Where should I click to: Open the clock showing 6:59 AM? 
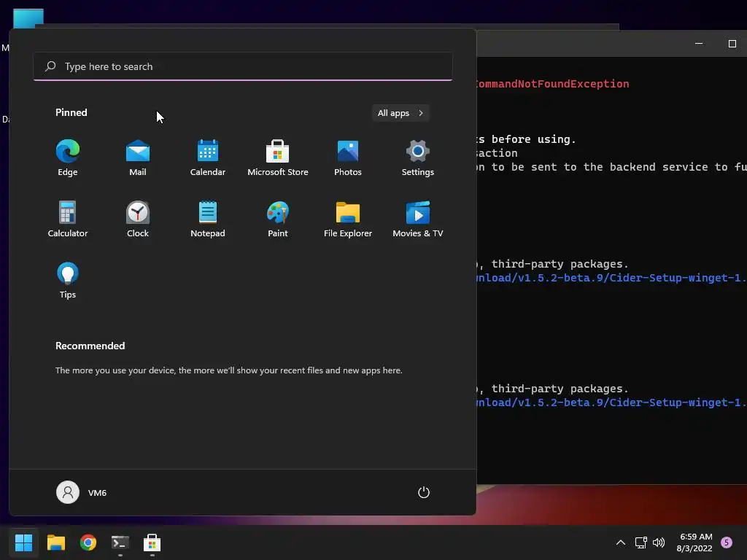(694, 542)
